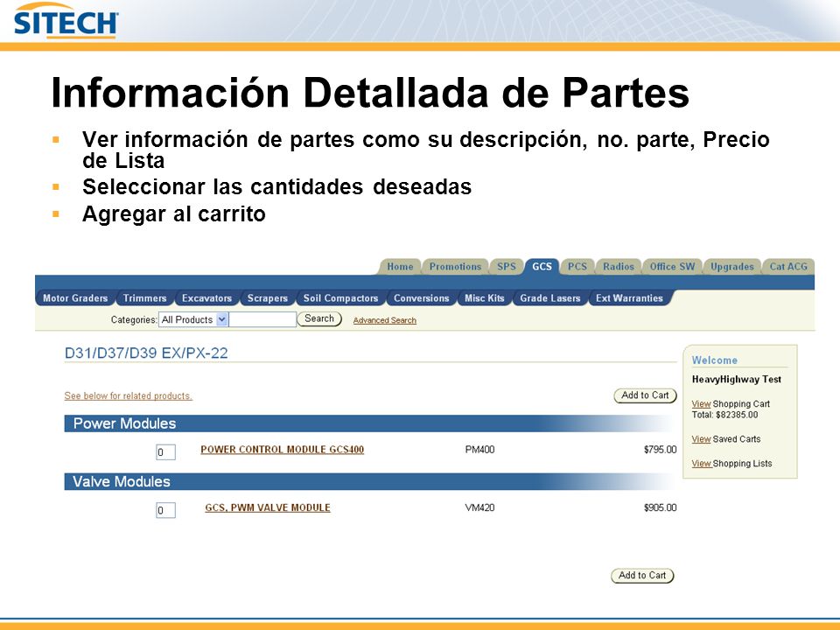The width and height of the screenshot is (840, 630).
Task: Click quantity field for PWM Valve Module
Action: (165, 510)
